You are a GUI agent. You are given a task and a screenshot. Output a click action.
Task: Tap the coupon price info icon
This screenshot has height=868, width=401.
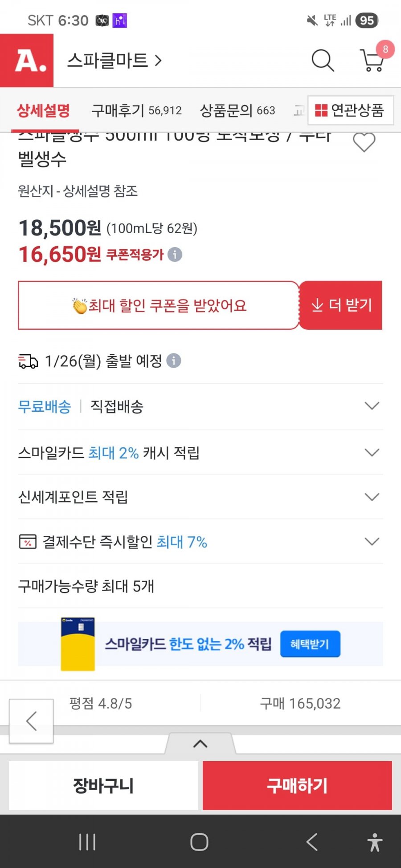(x=175, y=255)
